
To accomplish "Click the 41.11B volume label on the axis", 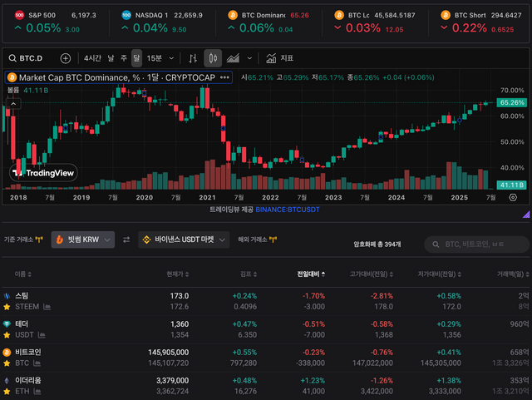I will point(512,185).
